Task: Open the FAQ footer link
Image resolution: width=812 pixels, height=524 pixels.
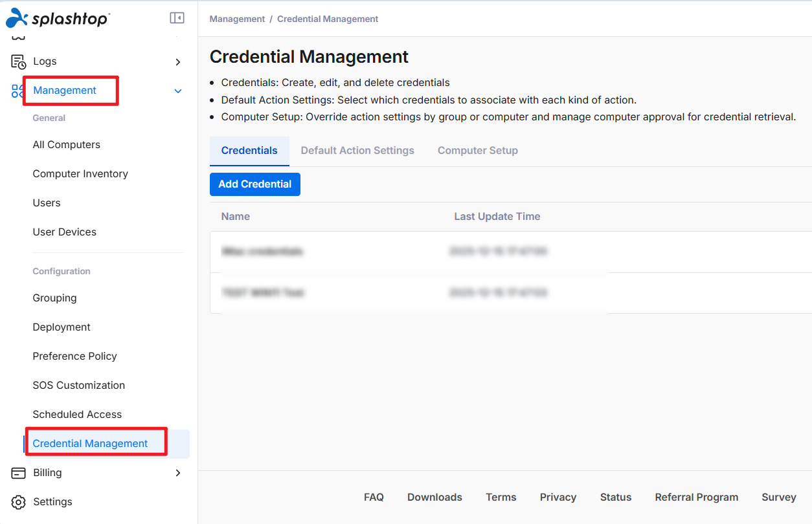Action: coord(374,497)
